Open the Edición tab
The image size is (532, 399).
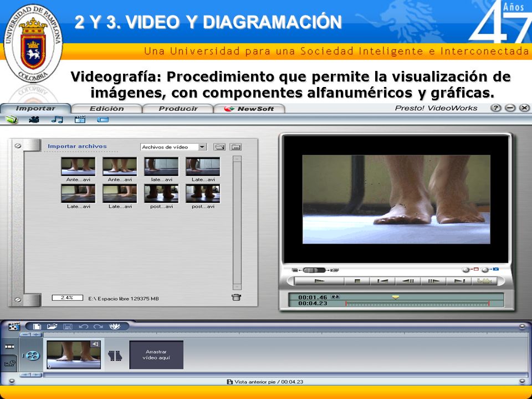pyautogui.click(x=106, y=109)
